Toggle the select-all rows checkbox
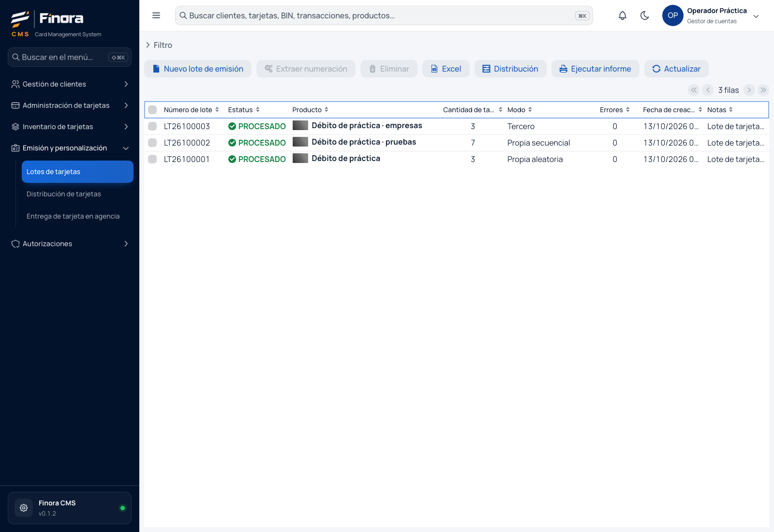This screenshot has height=532, width=774. 152,110
